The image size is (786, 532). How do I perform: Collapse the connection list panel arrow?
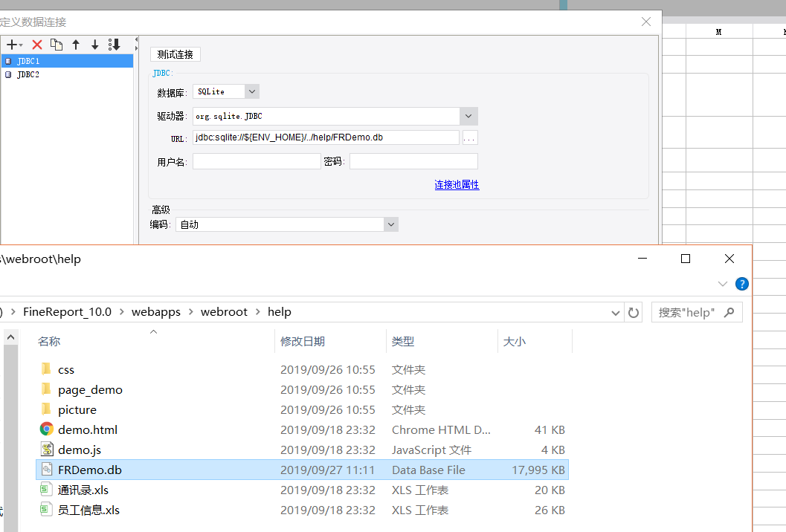pos(136,39)
